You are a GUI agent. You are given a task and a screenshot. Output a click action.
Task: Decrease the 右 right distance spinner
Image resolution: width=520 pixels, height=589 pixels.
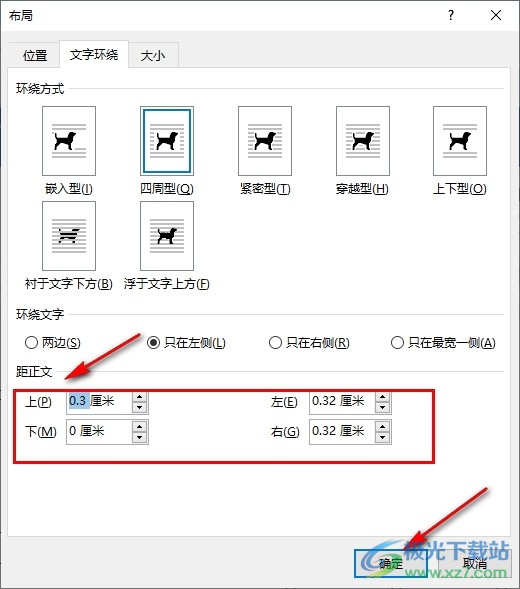382,437
